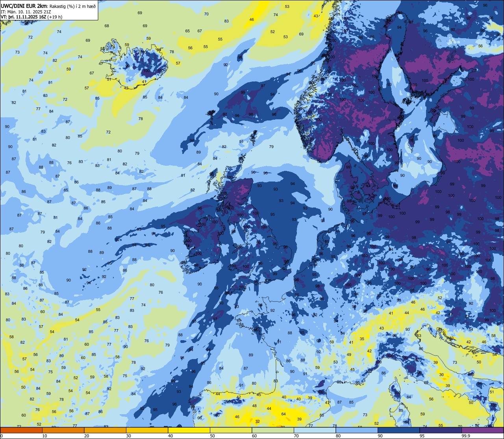Click the legend scale label '30'
504x439 pixels.
(x=128, y=436)
